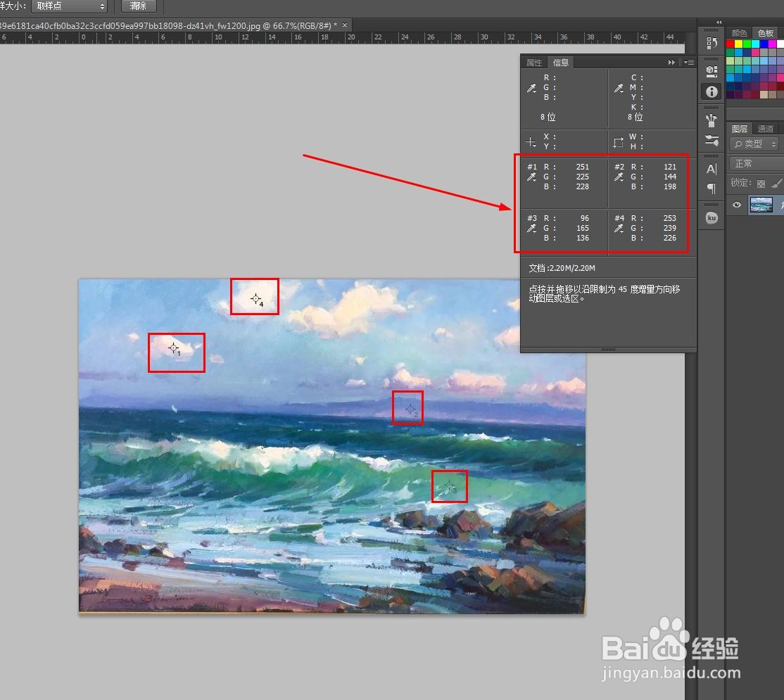Click sampler #2 B value 198
Screen dimensions: 784x700
[x=670, y=187]
